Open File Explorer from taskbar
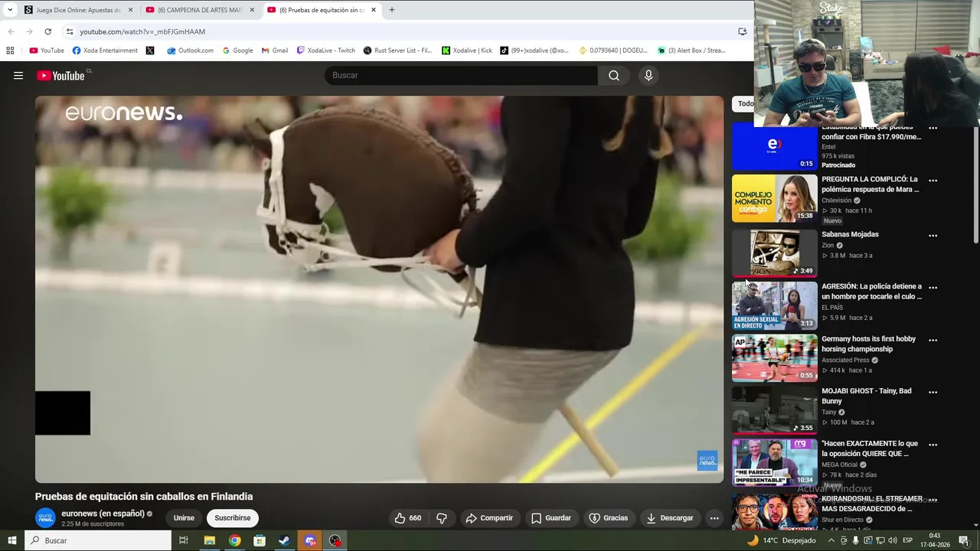Screen dimensions: 980x551 click(209, 540)
